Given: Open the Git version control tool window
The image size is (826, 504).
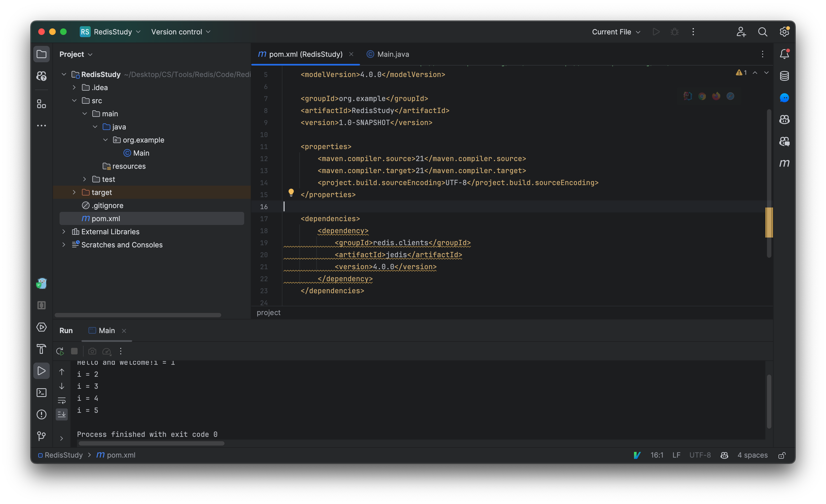Looking at the screenshot, I should [x=41, y=436].
